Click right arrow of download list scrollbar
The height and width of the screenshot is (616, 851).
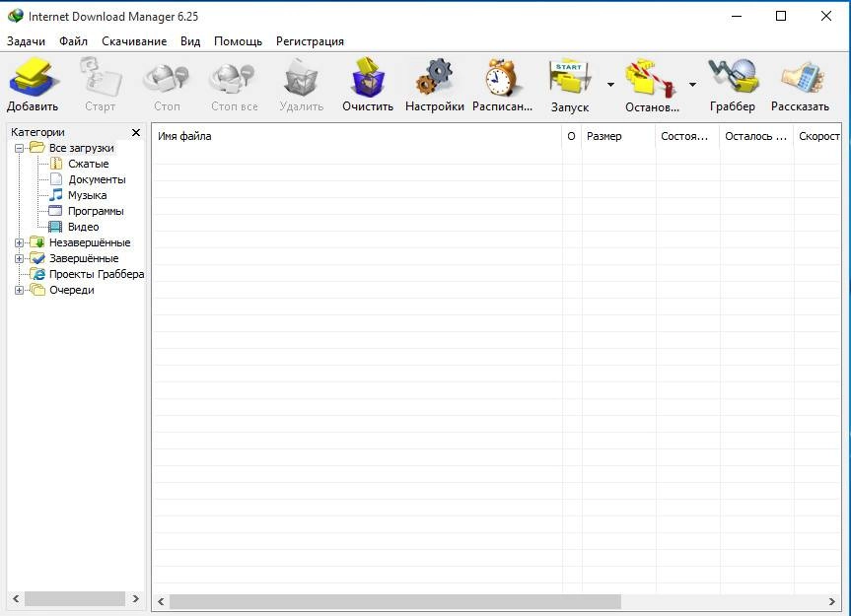[x=831, y=601]
